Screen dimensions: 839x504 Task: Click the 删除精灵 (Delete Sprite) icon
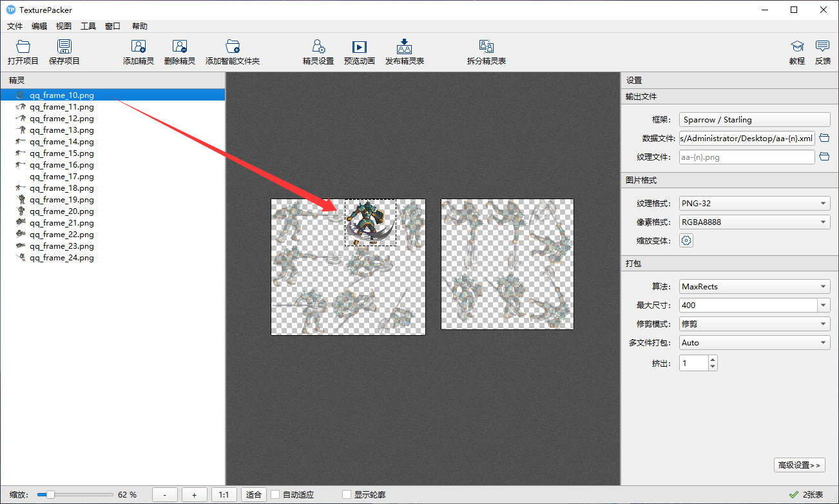click(x=180, y=47)
